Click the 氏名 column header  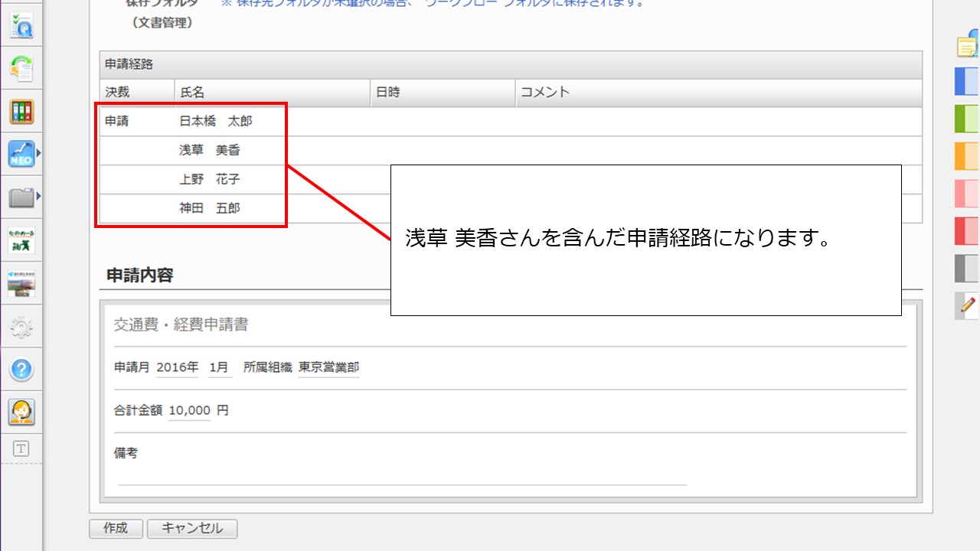[273, 93]
